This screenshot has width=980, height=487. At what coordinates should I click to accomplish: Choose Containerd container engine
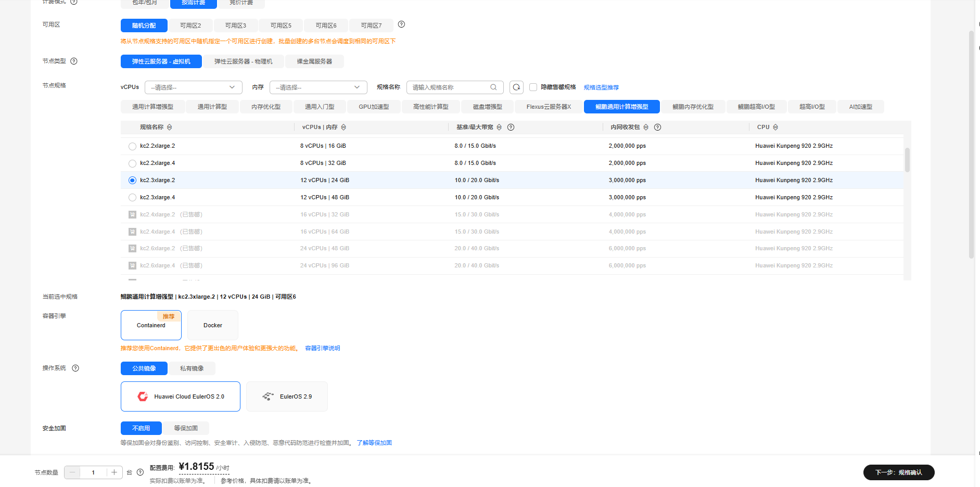click(151, 325)
